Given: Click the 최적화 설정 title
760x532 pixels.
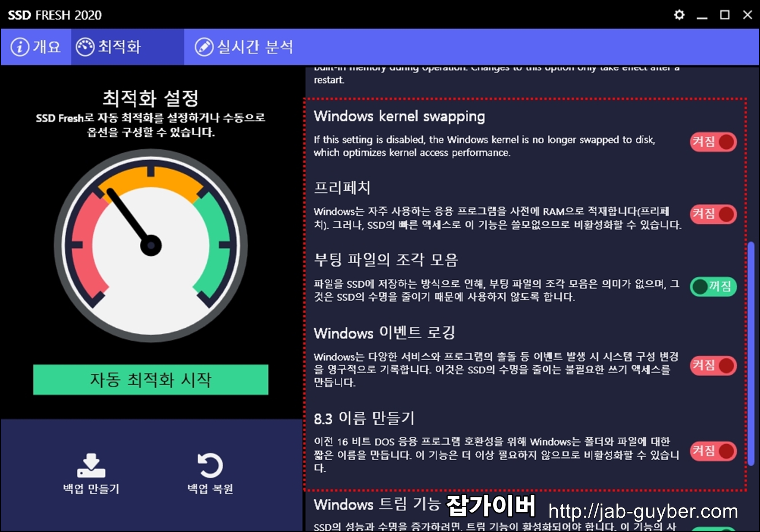Looking at the screenshot, I should click(x=151, y=98).
